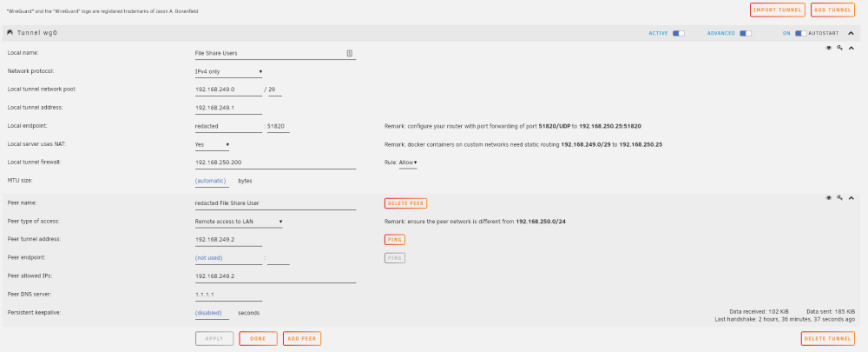Click the Local name input field
The image size is (868, 352).
275,53
